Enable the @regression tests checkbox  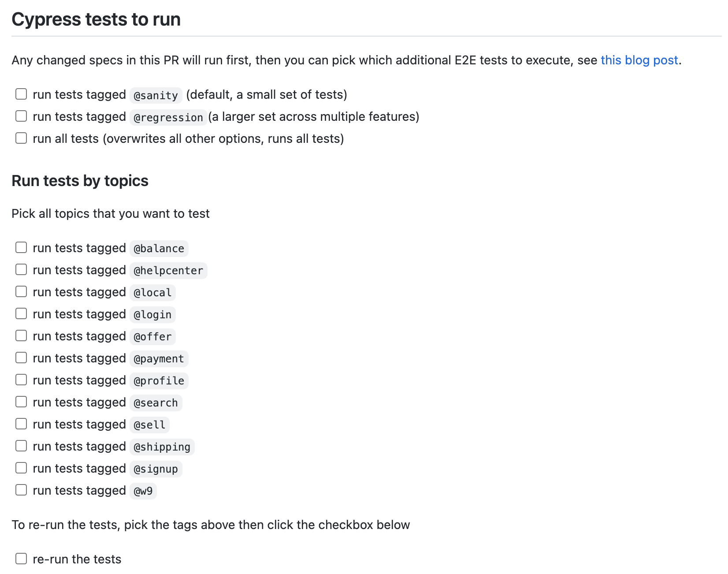pyautogui.click(x=21, y=116)
